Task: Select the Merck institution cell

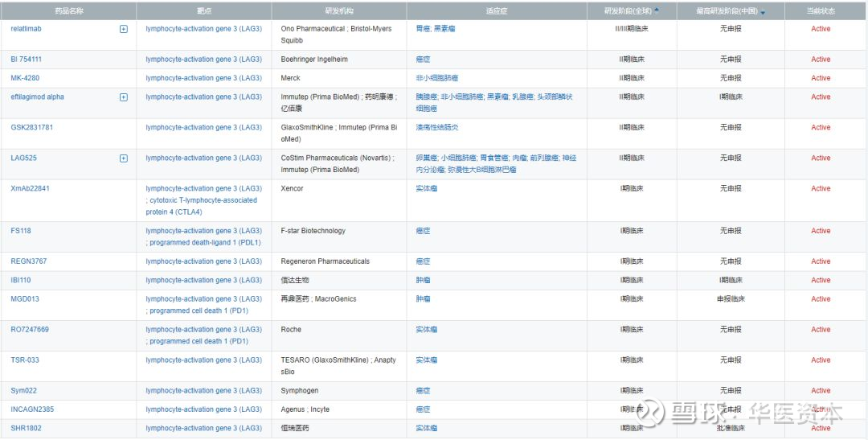Action: click(x=339, y=78)
